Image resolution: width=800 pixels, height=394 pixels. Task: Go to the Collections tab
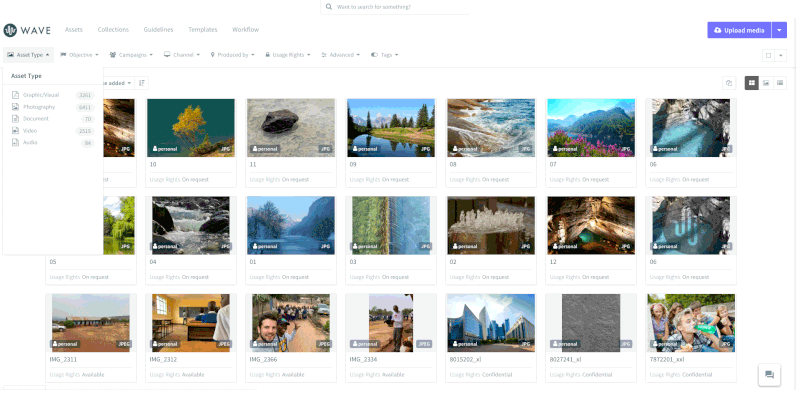113,30
